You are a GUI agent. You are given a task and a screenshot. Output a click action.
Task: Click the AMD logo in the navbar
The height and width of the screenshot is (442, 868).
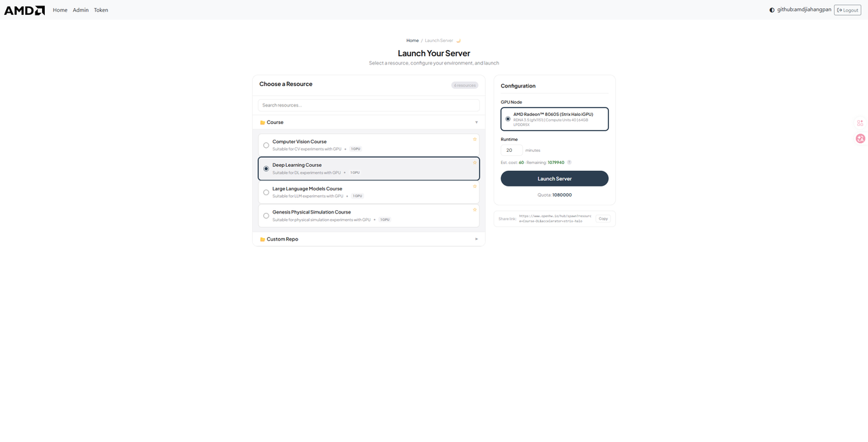(24, 10)
